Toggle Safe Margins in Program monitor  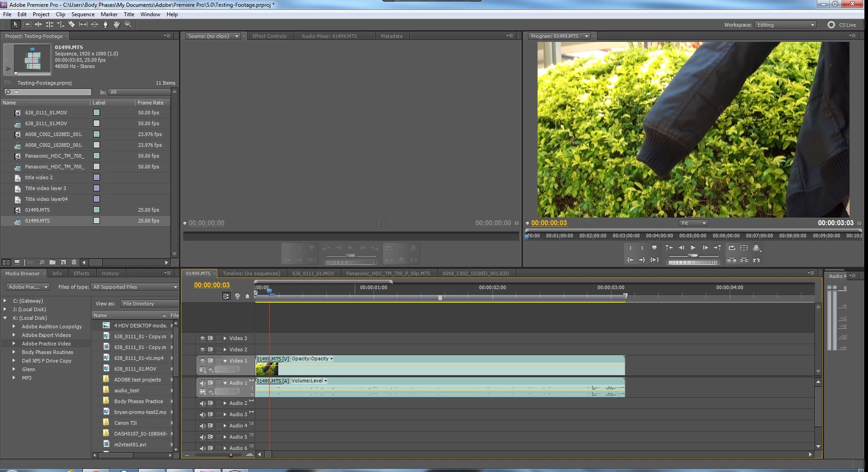[x=744, y=248]
